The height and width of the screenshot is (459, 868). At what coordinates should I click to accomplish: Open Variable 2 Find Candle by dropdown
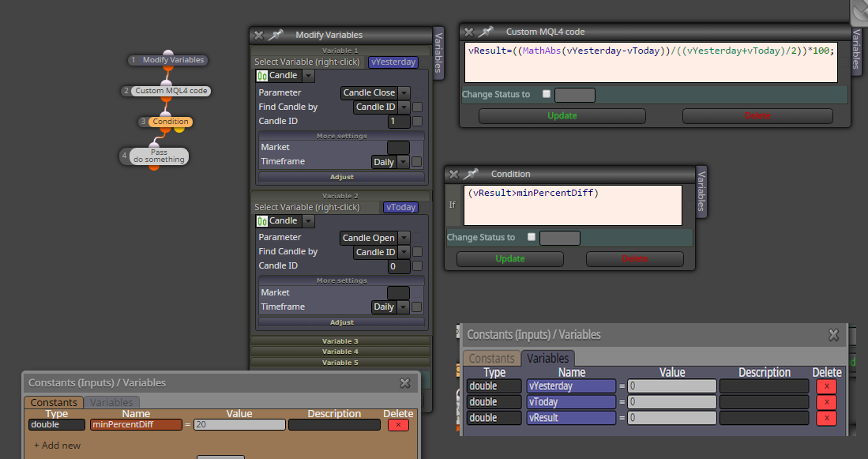tap(404, 252)
